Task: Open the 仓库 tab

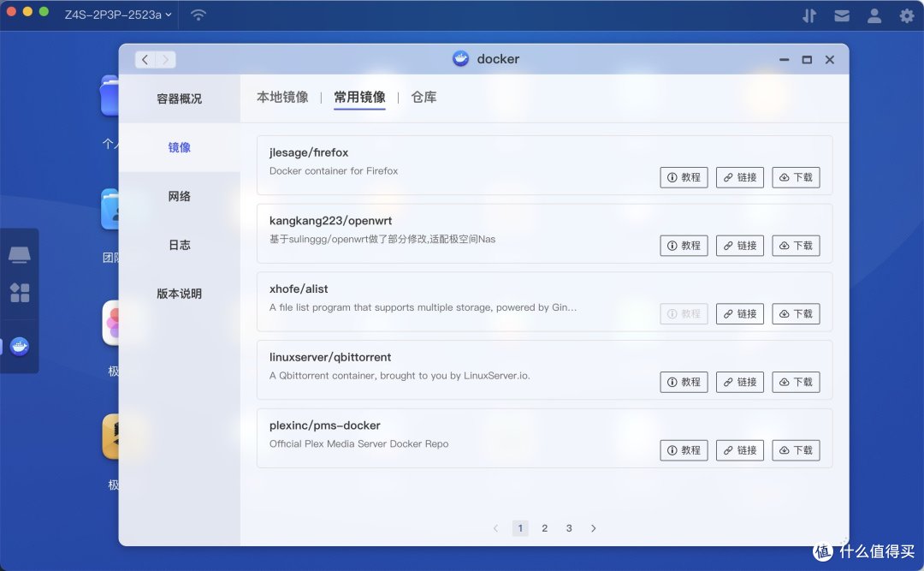Action: point(423,97)
